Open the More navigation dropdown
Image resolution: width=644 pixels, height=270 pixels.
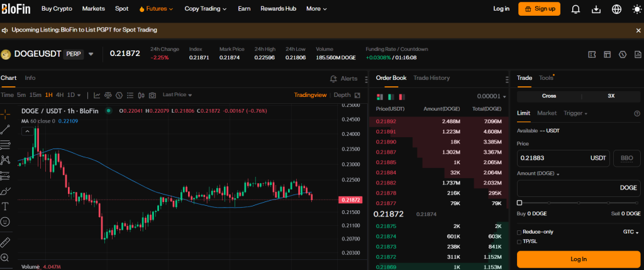pyautogui.click(x=317, y=9)
